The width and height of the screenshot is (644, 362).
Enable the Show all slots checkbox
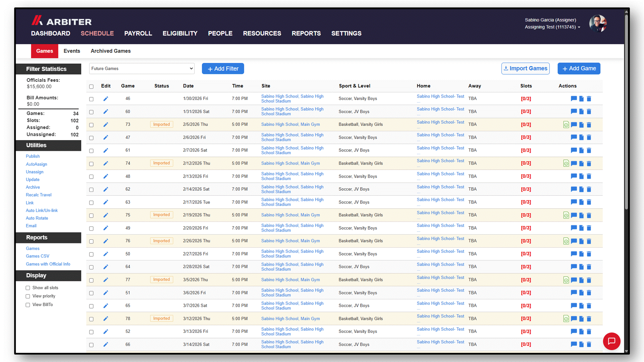coord(28,288)
